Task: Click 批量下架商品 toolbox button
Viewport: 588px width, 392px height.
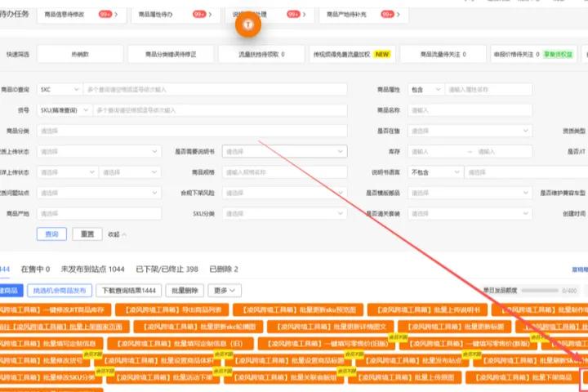Action: point(523,377)
